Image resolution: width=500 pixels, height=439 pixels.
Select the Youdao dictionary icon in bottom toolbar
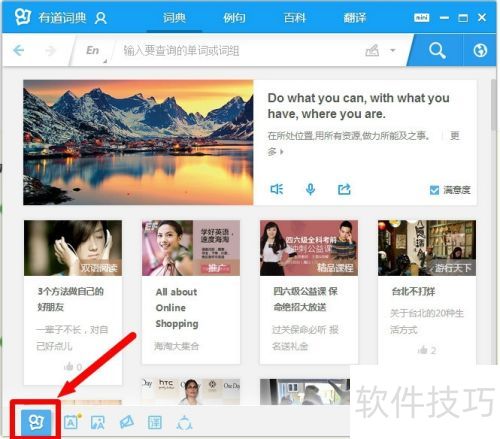(36, 423)
